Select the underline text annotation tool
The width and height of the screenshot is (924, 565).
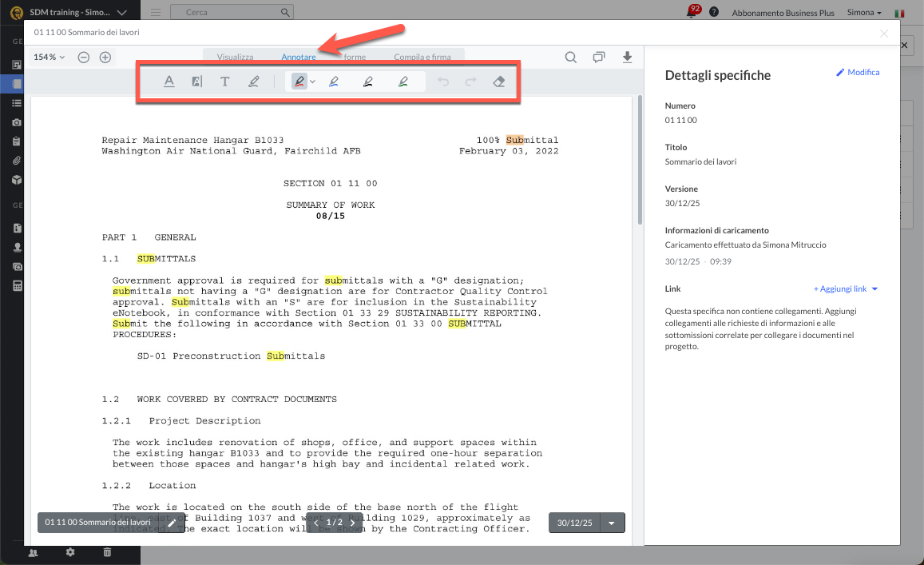[x=169, y=82]
